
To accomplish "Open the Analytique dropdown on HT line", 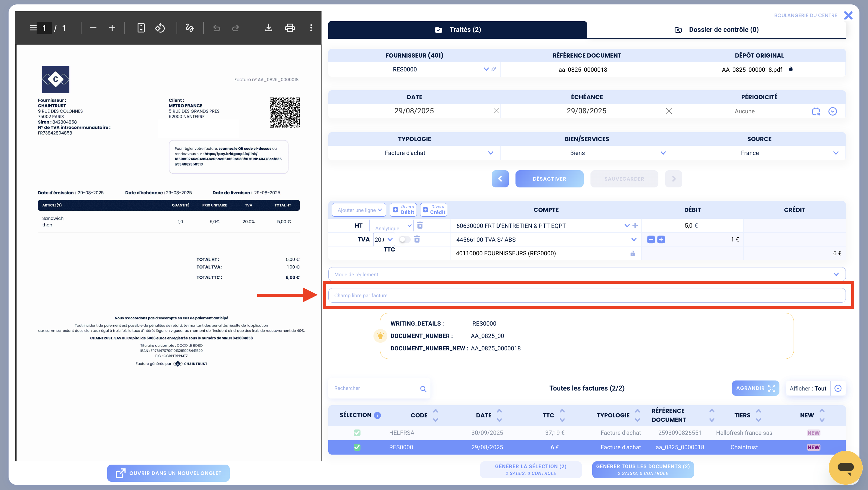I will pos(391,226).
